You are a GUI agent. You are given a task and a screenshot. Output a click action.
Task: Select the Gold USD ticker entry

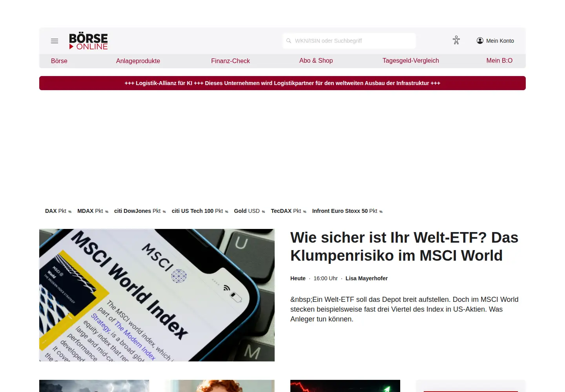pyautogui.click(x=250, y=211)
